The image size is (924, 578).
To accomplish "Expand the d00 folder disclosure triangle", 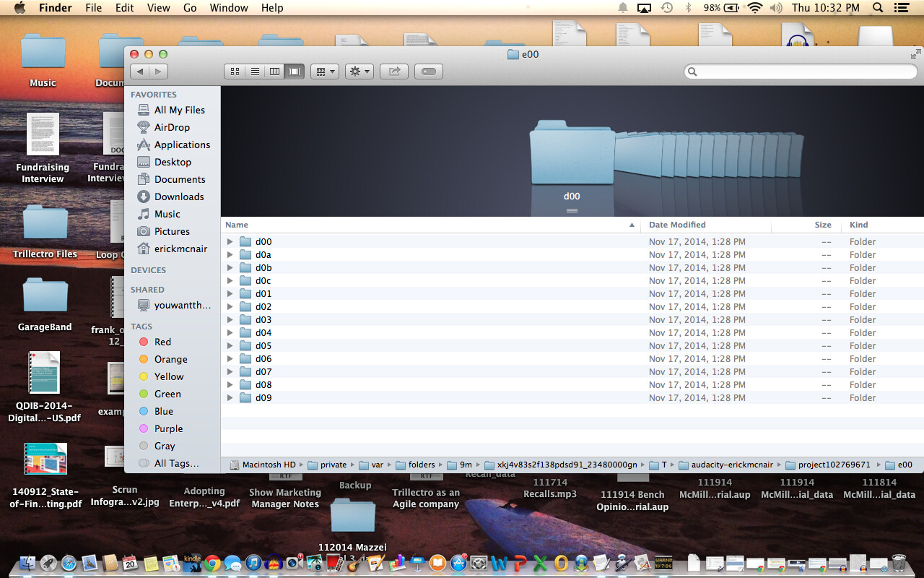I will [230, 241].
